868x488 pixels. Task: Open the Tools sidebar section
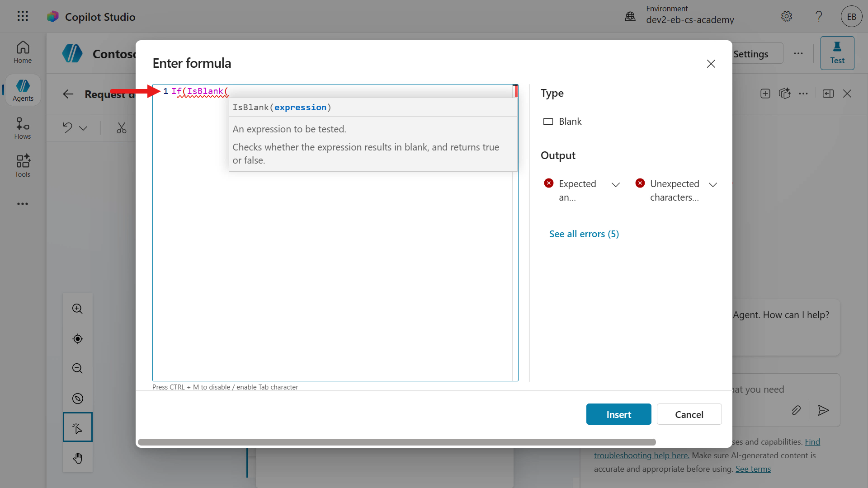[x=23, y=166]
